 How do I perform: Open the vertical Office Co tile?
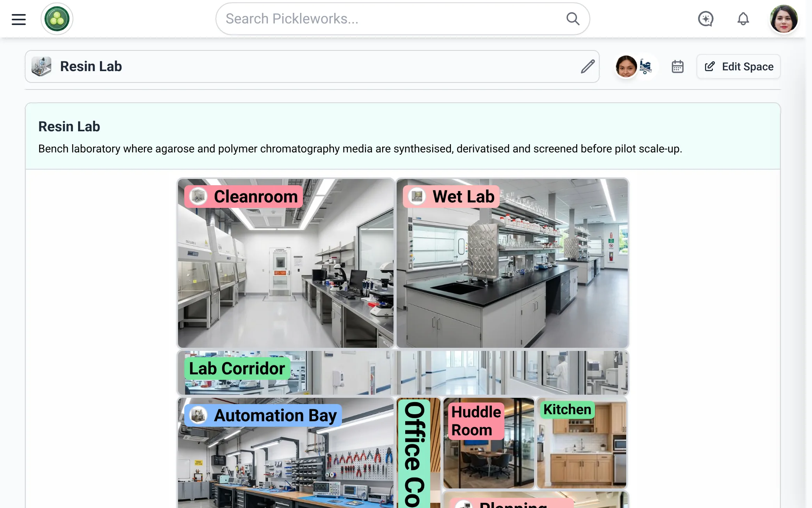[x=418, y=453]
